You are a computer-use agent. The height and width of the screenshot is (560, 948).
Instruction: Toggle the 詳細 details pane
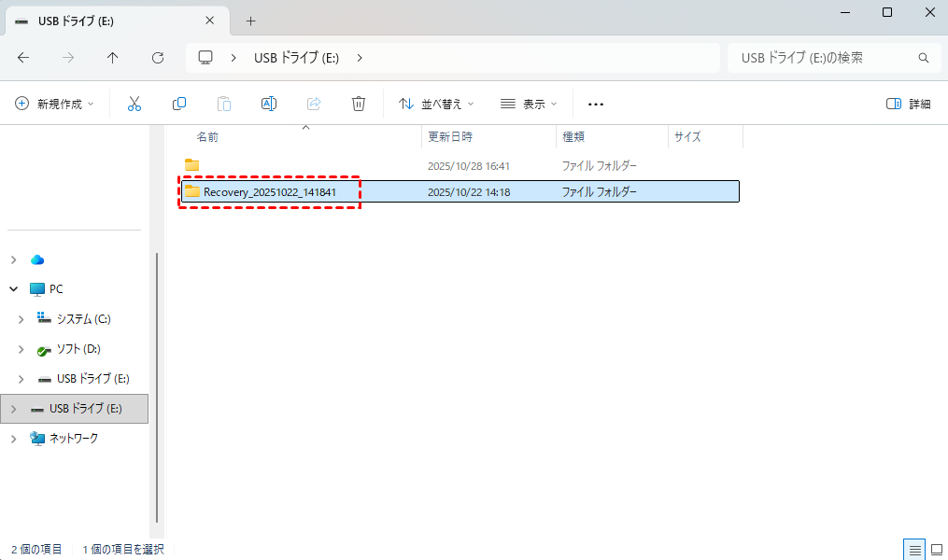[908, 104]
